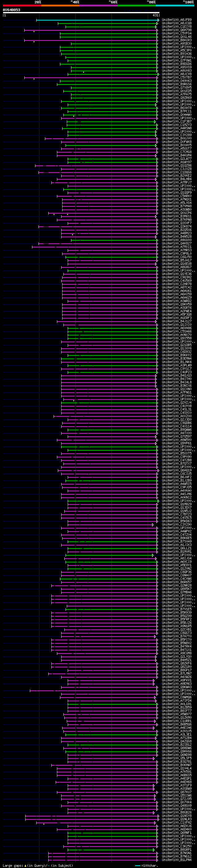Click hit label UniRef100_B7PCI1

click(177, 111)
